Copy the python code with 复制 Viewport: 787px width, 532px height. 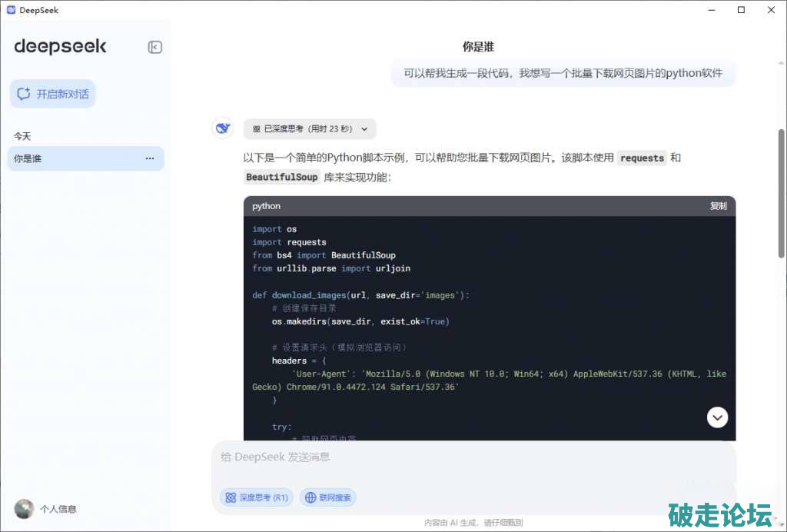tap(718, 206)
